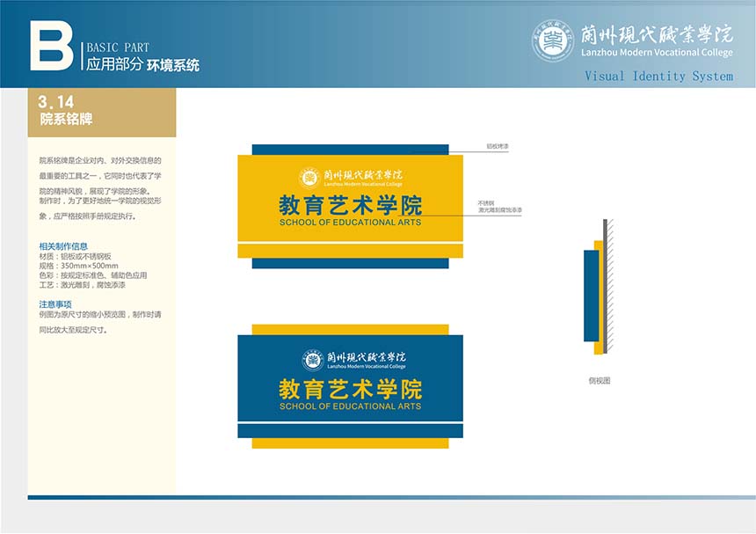The image size is (756, 534).
Task: Click the blue top bar behind yellow sign
Action: coord(350,150)
